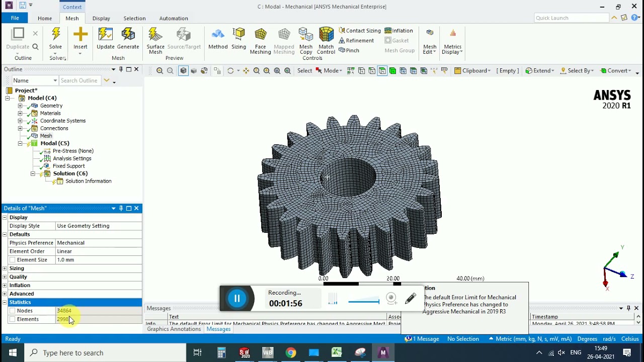Expand the Geometry tree node
This screenshot has width=644, height=362.
[20, 106]
